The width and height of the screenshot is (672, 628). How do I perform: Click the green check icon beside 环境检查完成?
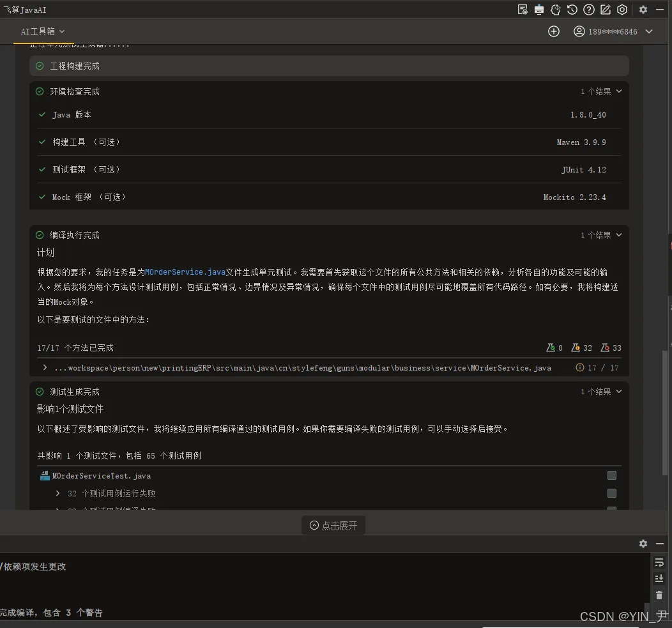[40, 91]
